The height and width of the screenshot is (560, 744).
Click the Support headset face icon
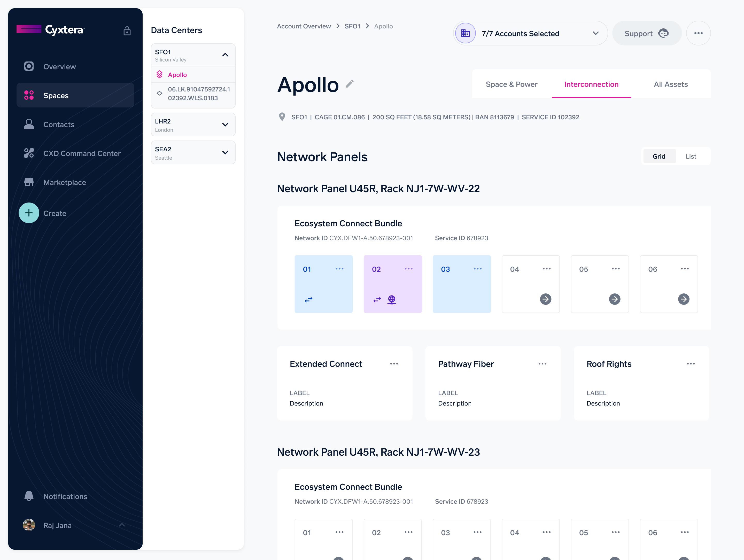[664, 33]
